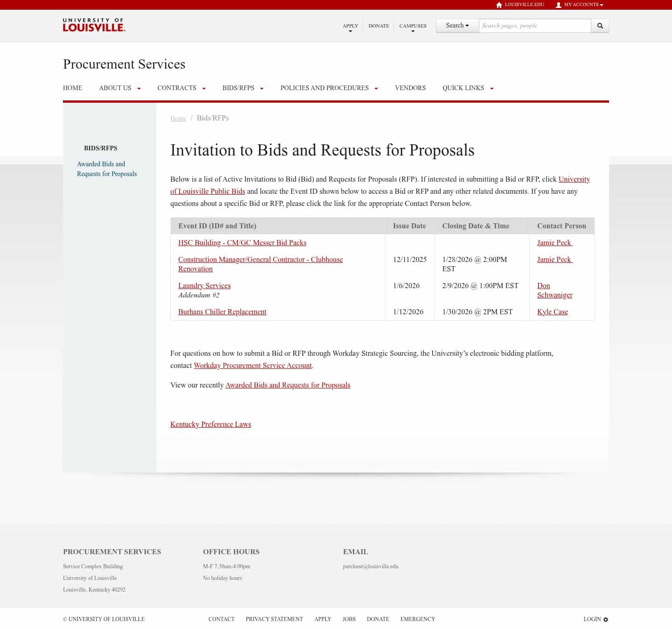This screenshot has height=629, width=672.
Task: Contact Kyle Case about Burhans Chiller Replacement
Action: (553, 311)
